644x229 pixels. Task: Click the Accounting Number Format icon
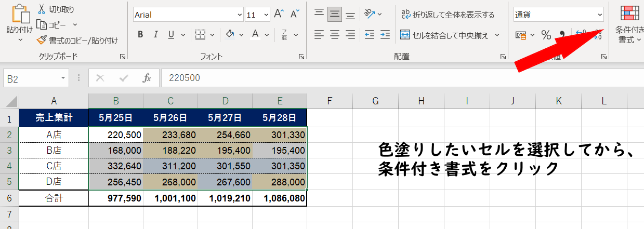(521, 35)
